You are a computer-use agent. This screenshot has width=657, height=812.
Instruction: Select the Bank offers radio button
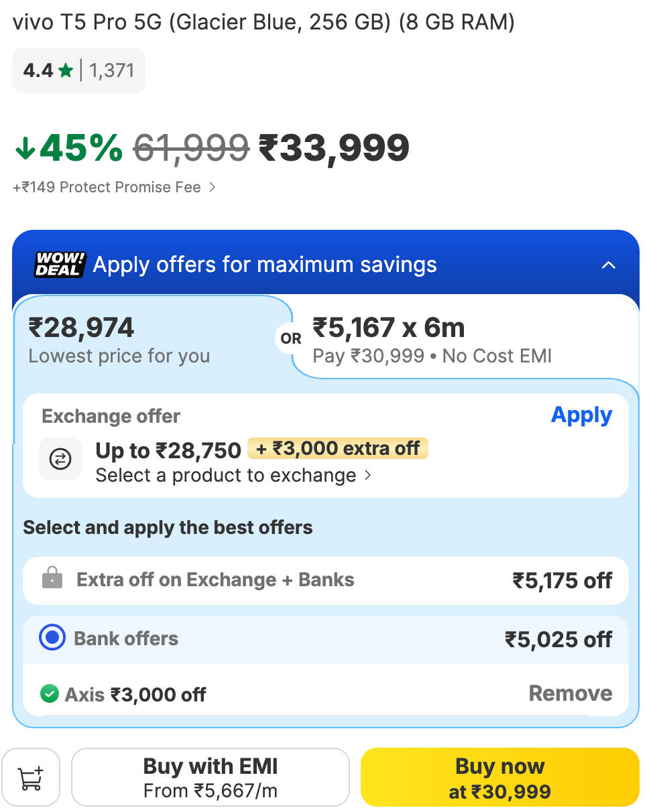click(52, 638)
